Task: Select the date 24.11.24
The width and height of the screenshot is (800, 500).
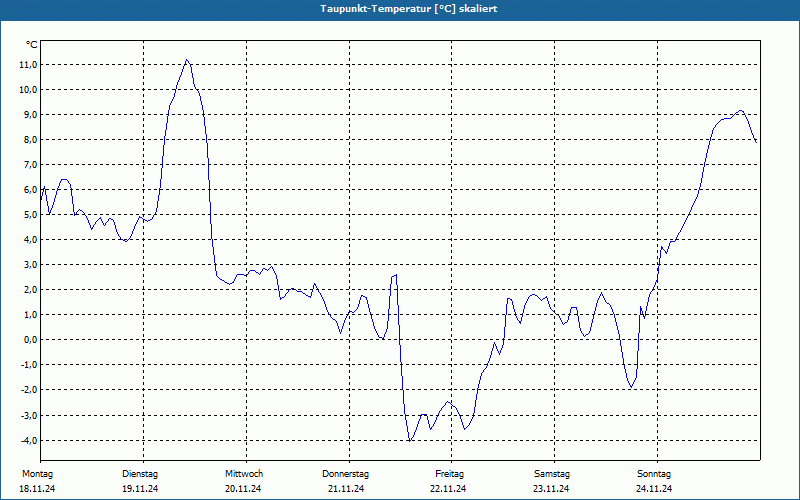Action: click(x=655, y=489)
